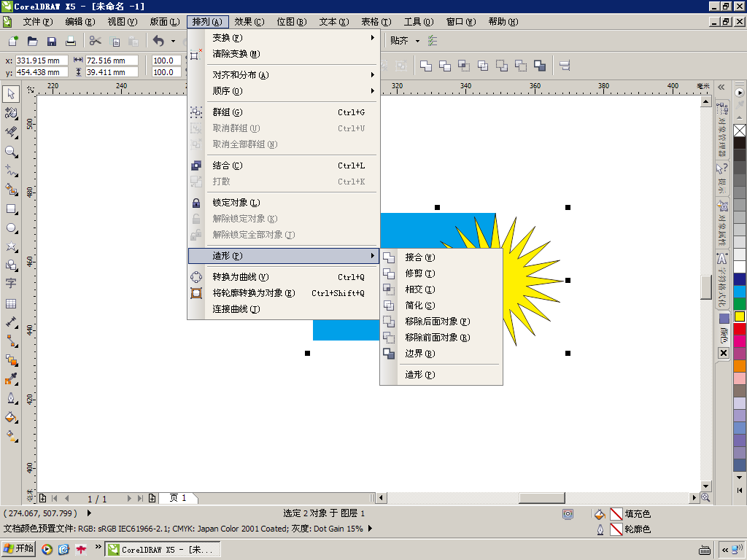Screen dimensions: 747x560
Task: Select the Pick tool in toolbox
Action: coord(11,94)
